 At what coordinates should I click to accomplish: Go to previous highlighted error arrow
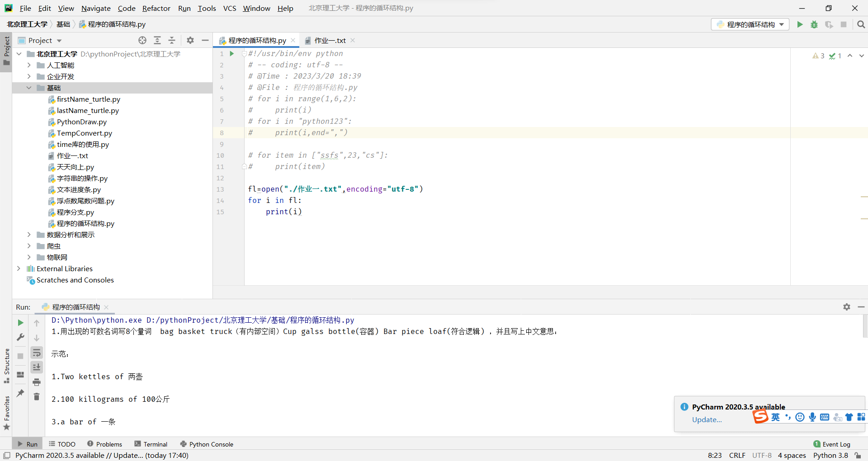click(x=850, y=56)
